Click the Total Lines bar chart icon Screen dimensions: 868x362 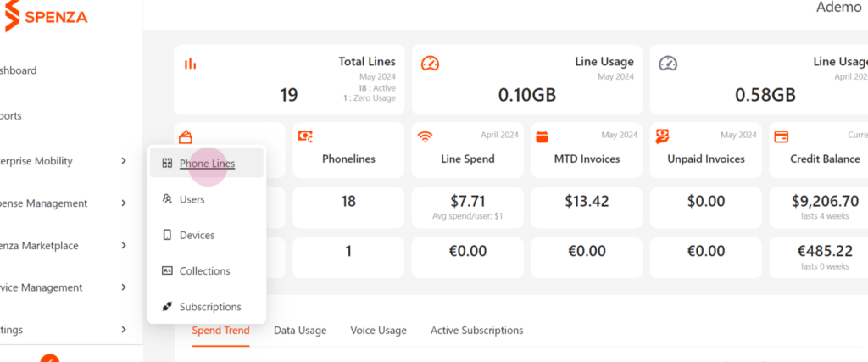(x=191, y=64)
